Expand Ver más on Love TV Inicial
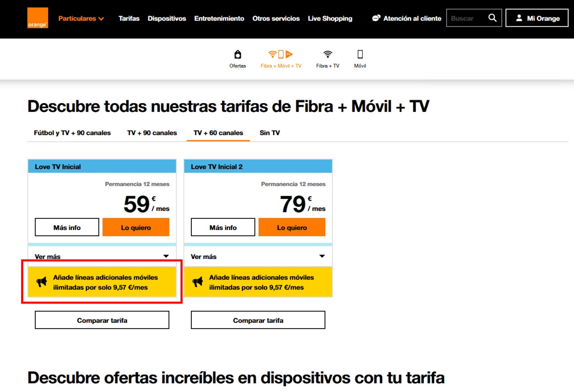The height and width of the screenshot is (392, 574). (102, 257)
